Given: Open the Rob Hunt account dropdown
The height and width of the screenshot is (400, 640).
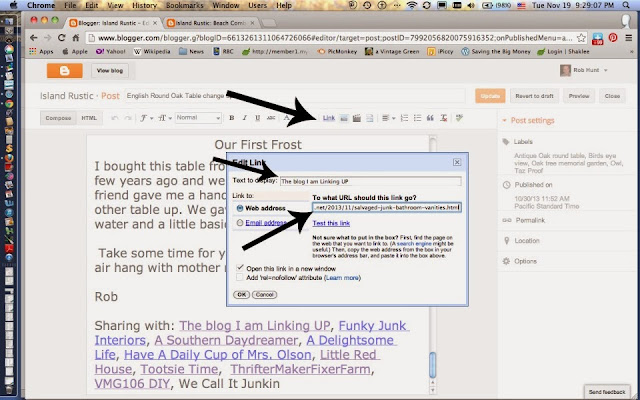Looking at the screenshot, I should (x=584, y=70).
